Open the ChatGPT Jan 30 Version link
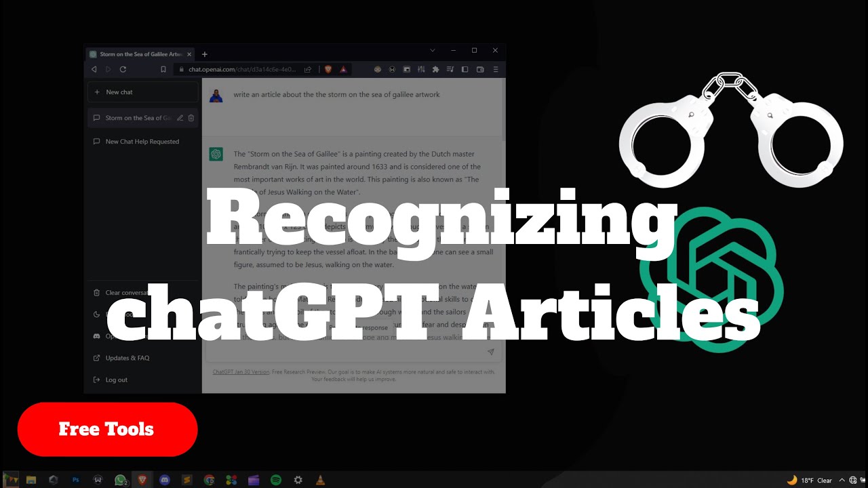Image resolution: width=868 pixels, height=488 pixels. [x=241, y=371]
